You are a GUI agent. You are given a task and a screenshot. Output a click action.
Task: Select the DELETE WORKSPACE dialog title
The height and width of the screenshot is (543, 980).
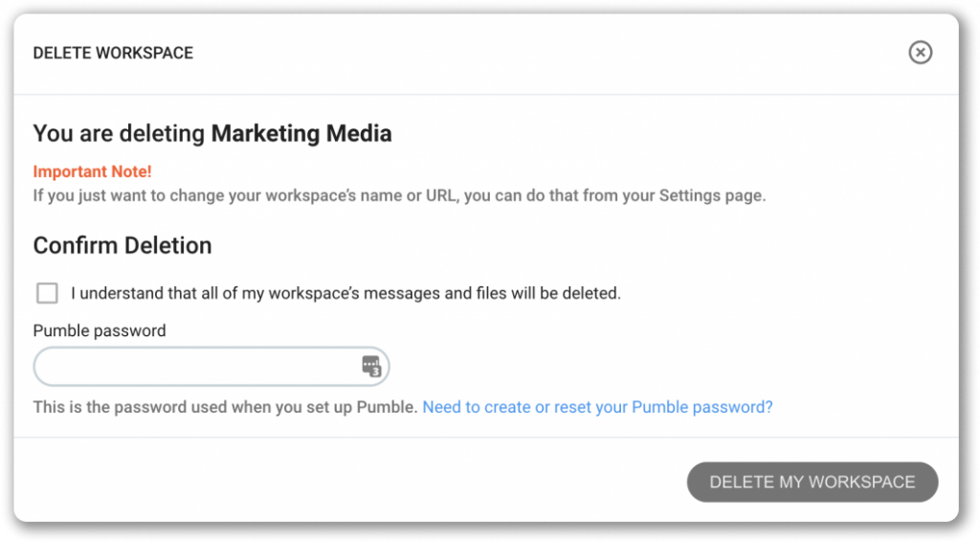click(113, 54)
